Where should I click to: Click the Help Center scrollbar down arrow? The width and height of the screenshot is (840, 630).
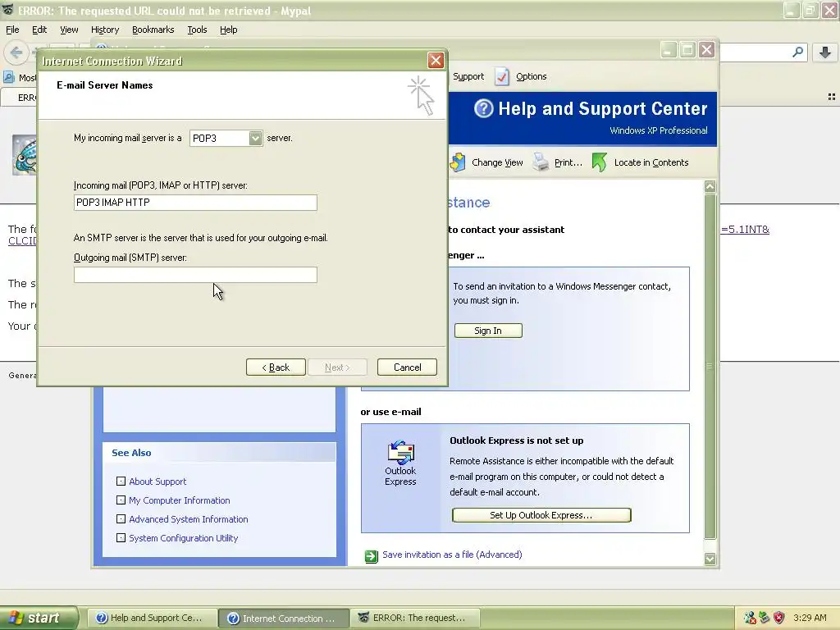point(710,559)
